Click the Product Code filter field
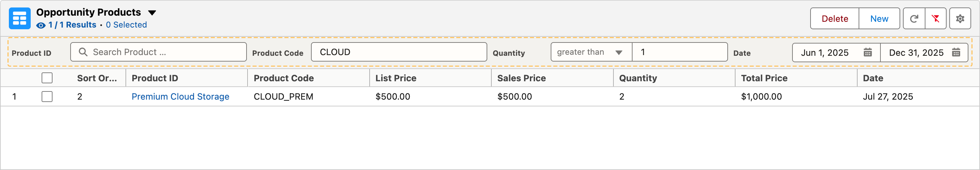Screen dimensions: 980x170 (x=399, y=52)
